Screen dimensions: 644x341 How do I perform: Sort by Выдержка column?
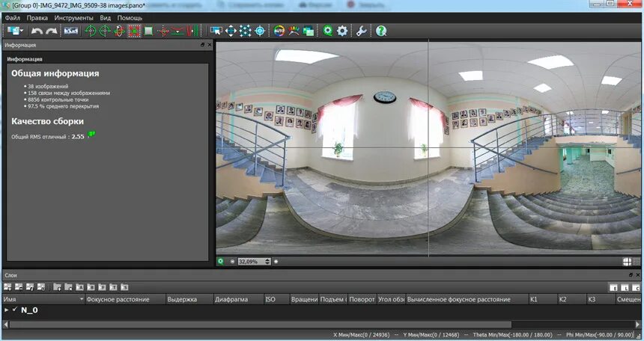(x=189, y=300)
